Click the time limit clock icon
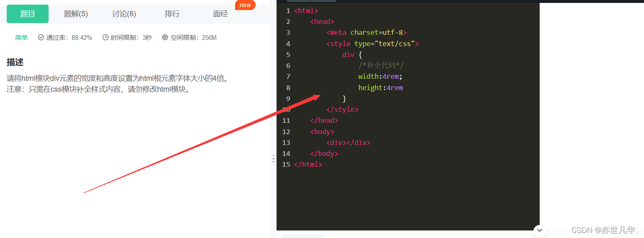Screen dimensions: 644x238 coord(106,38)
